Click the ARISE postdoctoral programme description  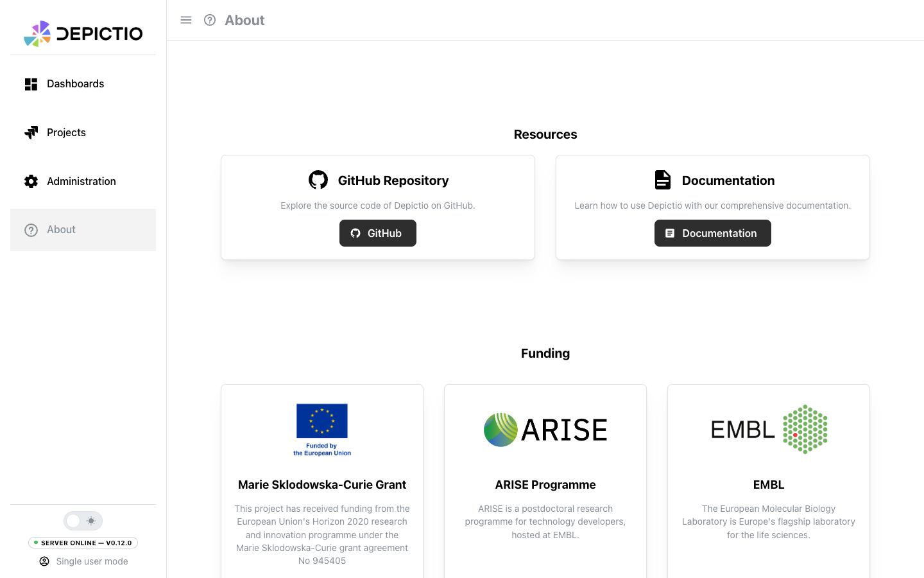(x=545, y=521)
